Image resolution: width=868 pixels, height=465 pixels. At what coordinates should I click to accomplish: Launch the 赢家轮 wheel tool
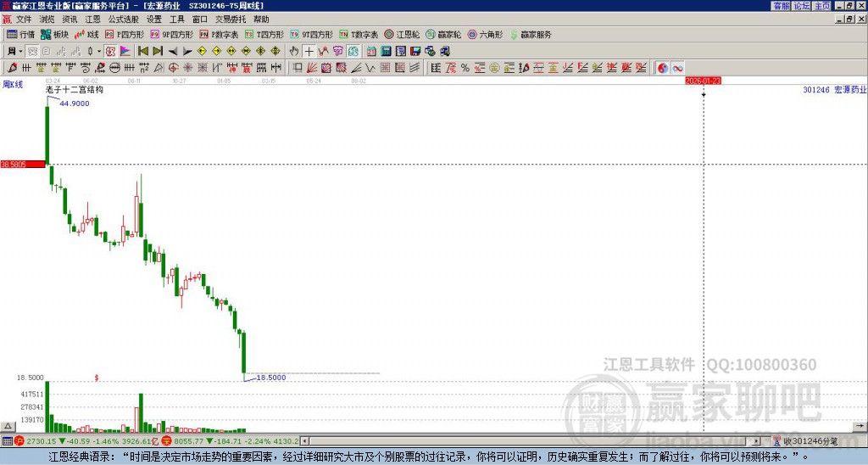coord(443,34)
